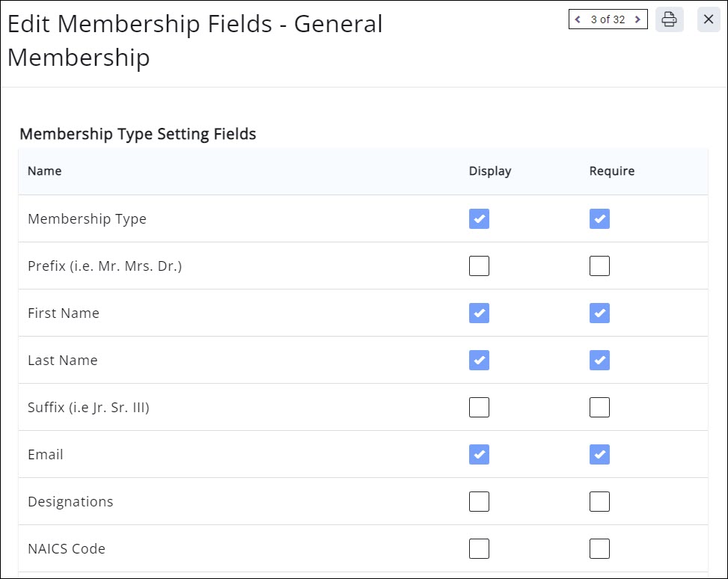Toggle Display checkbox for Last Name
The image size is (728, 579).
point(479,361)
